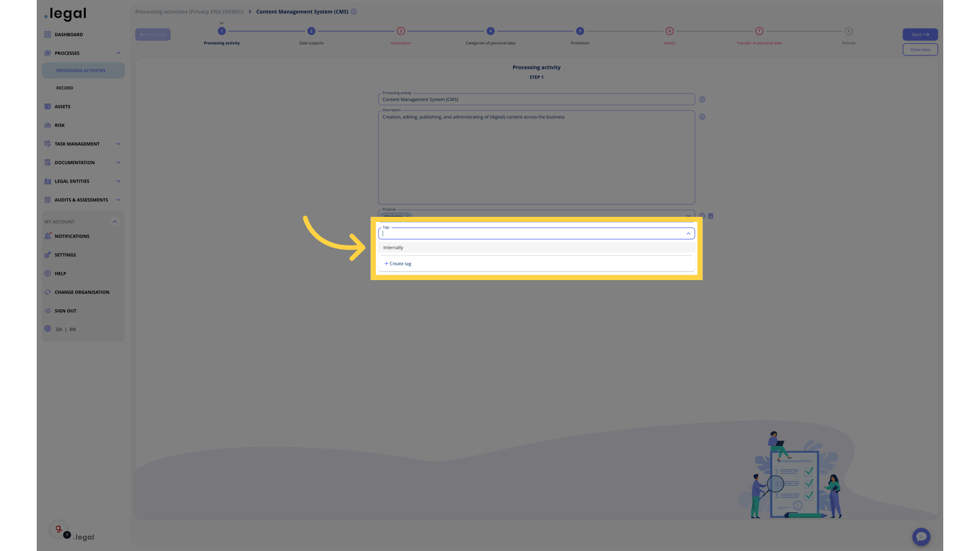Screen dimensions: 980x551
Task: Remove the Marketing purpose tag
Action: (x=407, y=216)
